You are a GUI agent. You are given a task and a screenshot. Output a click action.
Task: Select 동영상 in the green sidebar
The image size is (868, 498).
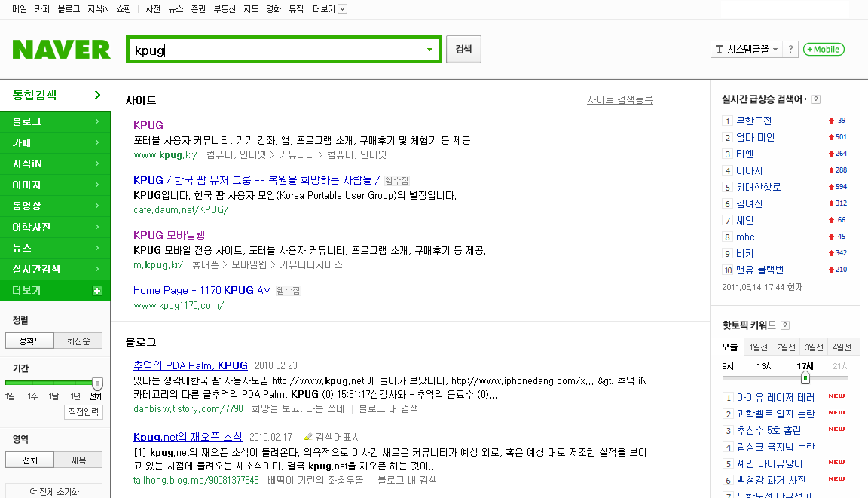(55, 206)
